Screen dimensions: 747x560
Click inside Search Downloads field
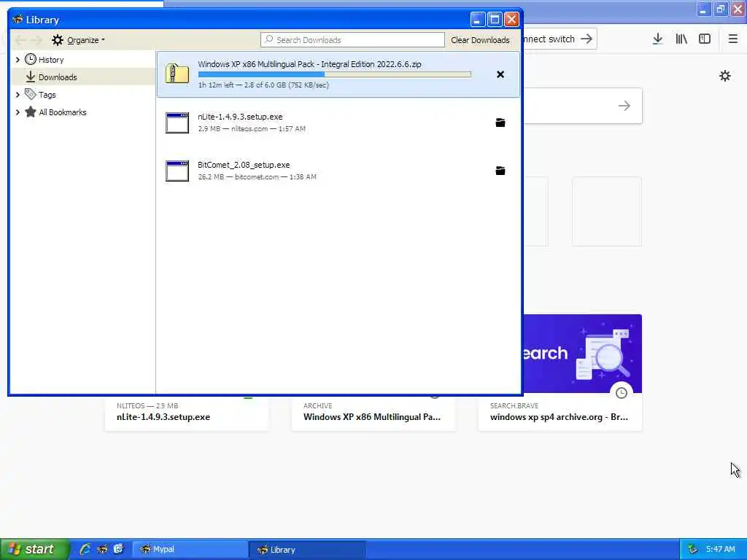tap(352, 40)
